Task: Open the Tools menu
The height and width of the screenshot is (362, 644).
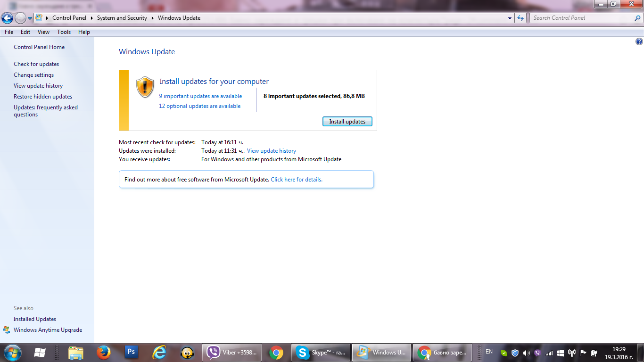Action: [x=64, y=32]
